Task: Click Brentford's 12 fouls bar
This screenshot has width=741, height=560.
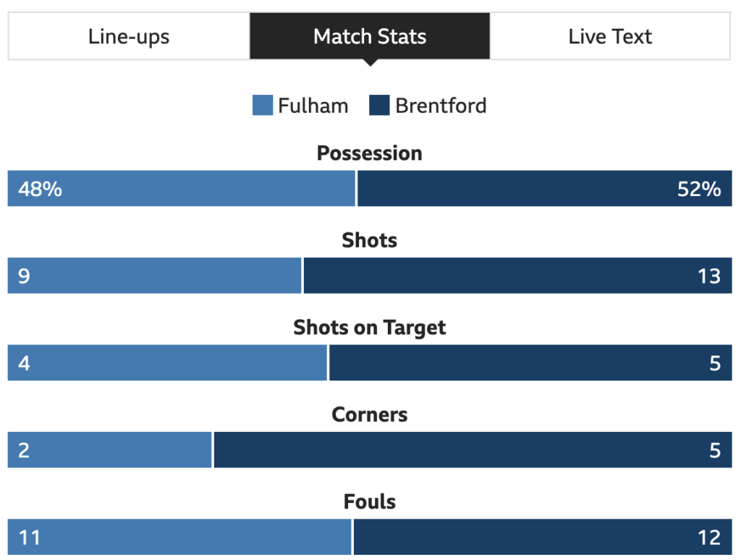Action: tap(543, 538)
